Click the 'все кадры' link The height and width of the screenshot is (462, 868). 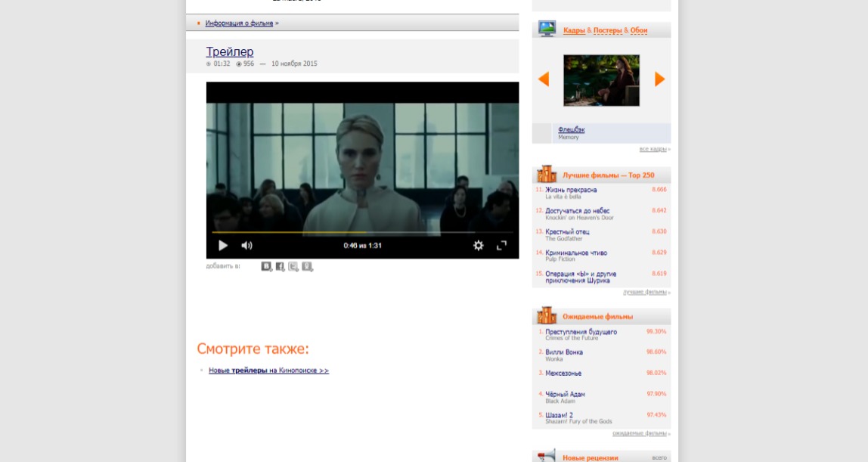pyautogui.click(x=653, y=149)
